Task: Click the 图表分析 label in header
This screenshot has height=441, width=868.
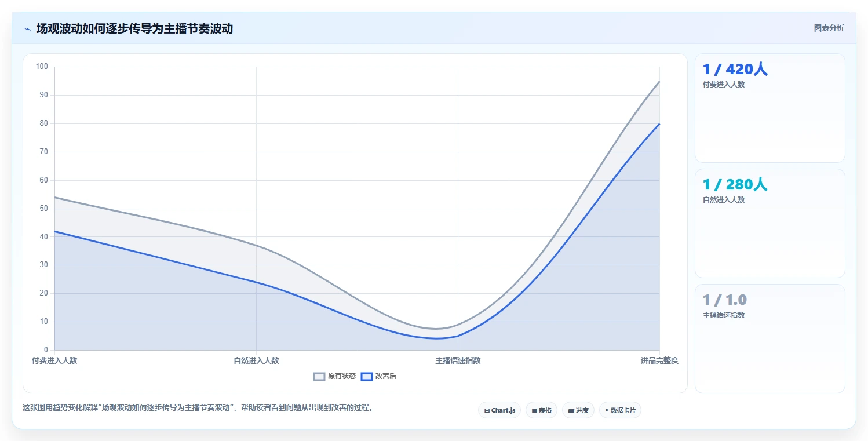Action: pyautogui.click(x=829, y=28)
